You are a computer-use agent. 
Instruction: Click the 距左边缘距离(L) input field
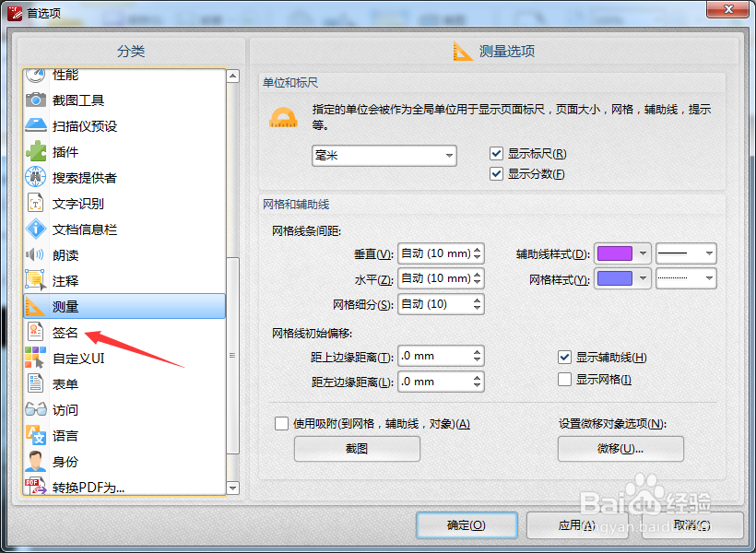pos(441,382)
